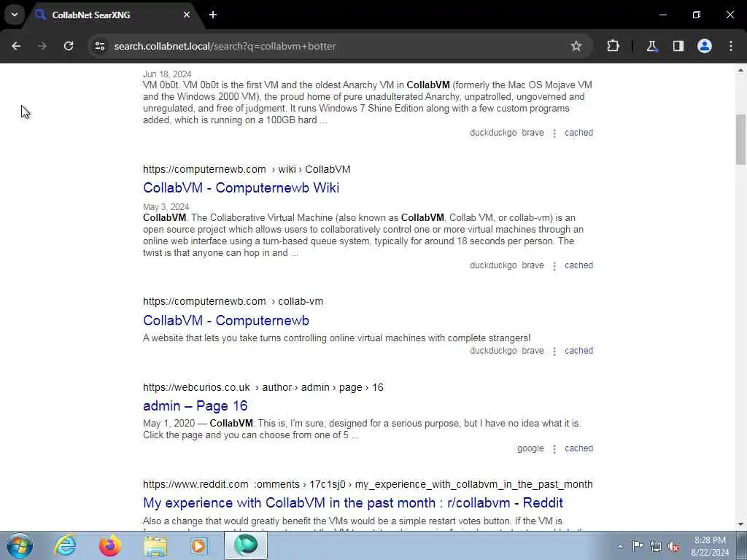747x560 pixels.
Task: Open Windows Explorer from the taskbar
Action: (x=155, y=545)
